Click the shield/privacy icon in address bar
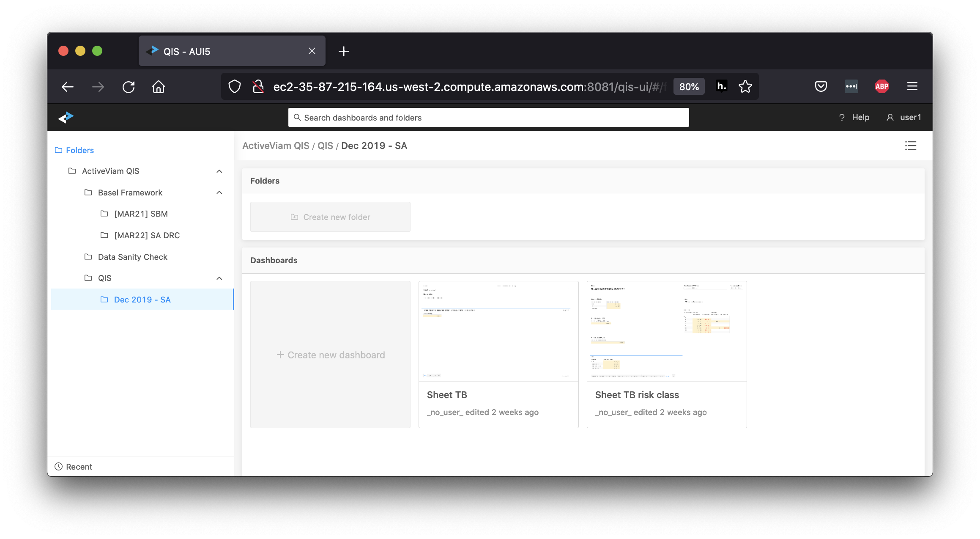The image size is (980, 539). [x=235, y=86]
